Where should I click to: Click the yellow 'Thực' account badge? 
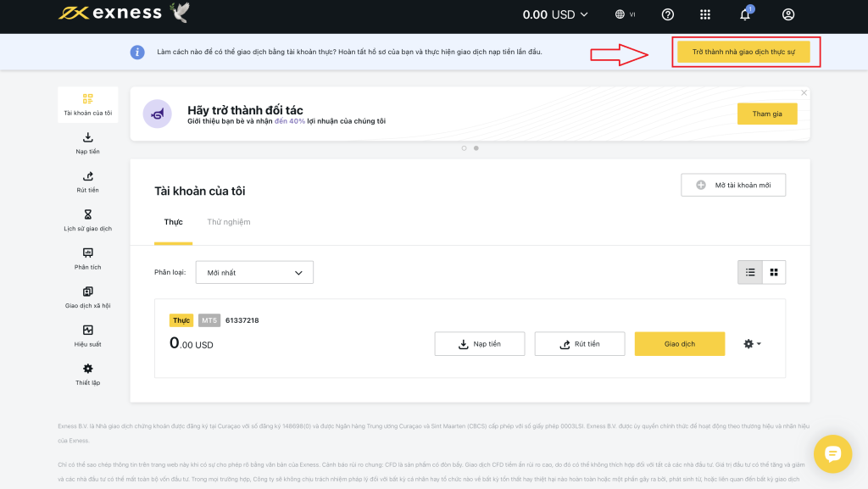tap(181, 320)
